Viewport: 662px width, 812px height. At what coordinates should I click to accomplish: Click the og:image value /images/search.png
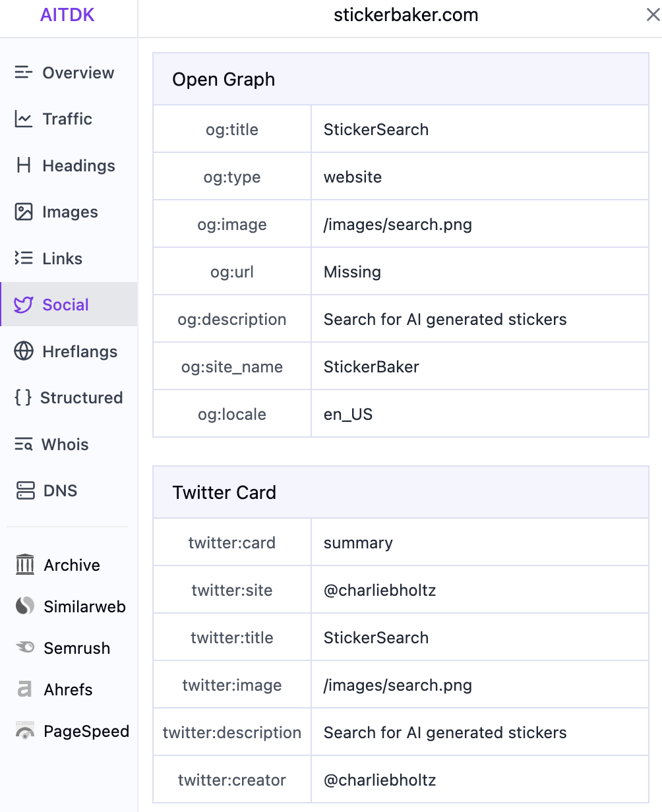click(398, 224)
